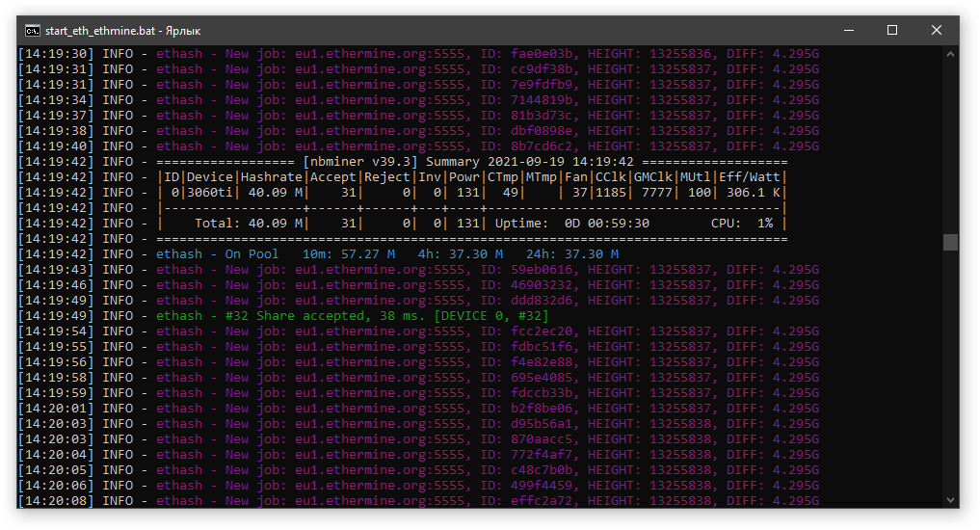The width and height of the screenshot is (980, 530).
Task: Click the On Pool 10m: 57.27 M value
Action: coord(349,254)
